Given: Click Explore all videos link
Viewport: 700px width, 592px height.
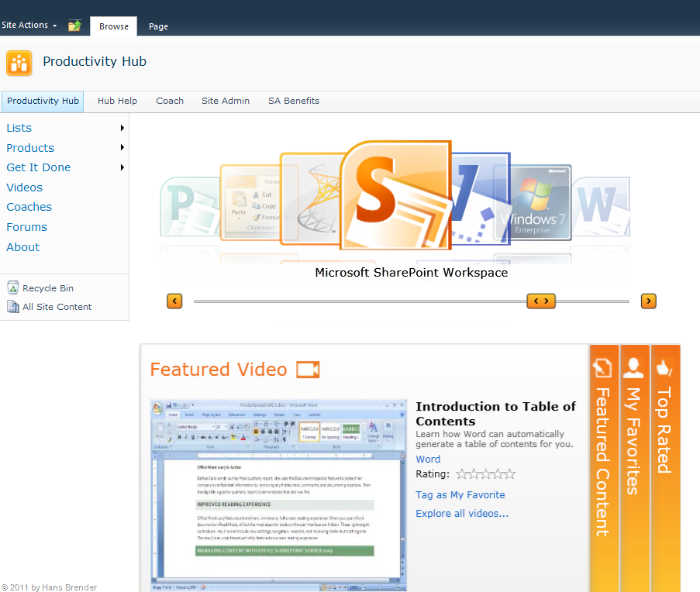Looking at the screenshot, I should 462,514.
